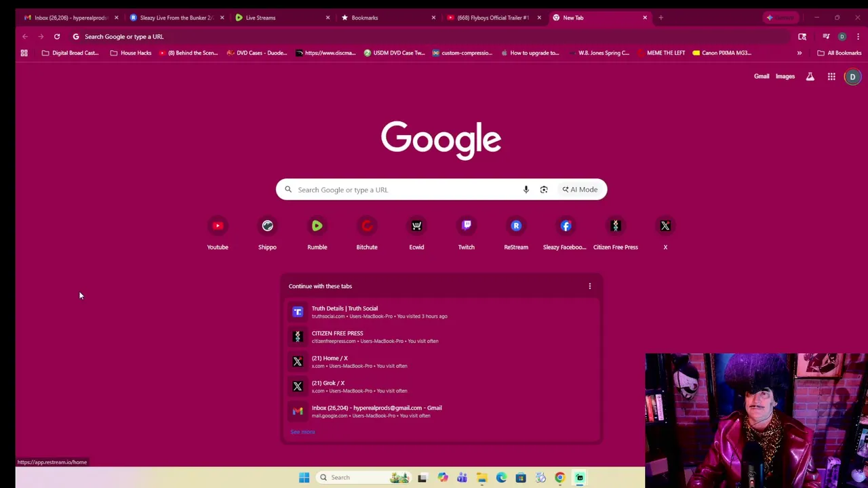Open Search Labs flask icon
Viewport: 868px width, 488px height.
tap(810, 77)
